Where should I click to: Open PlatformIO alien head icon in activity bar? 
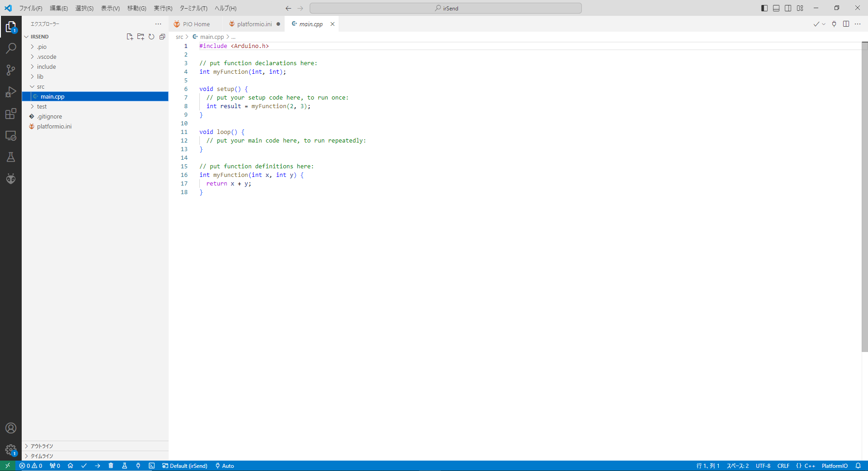click(11, 179)
